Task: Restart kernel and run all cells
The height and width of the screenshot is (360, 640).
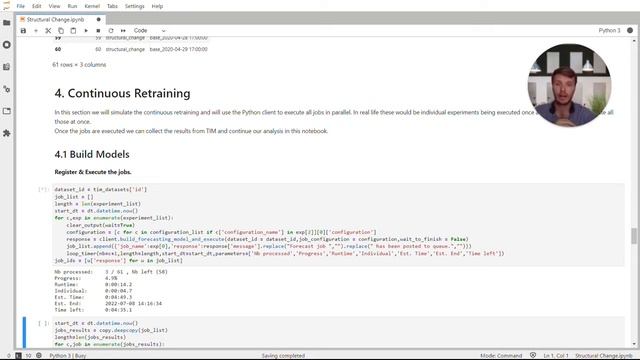Action: (123, 31)
